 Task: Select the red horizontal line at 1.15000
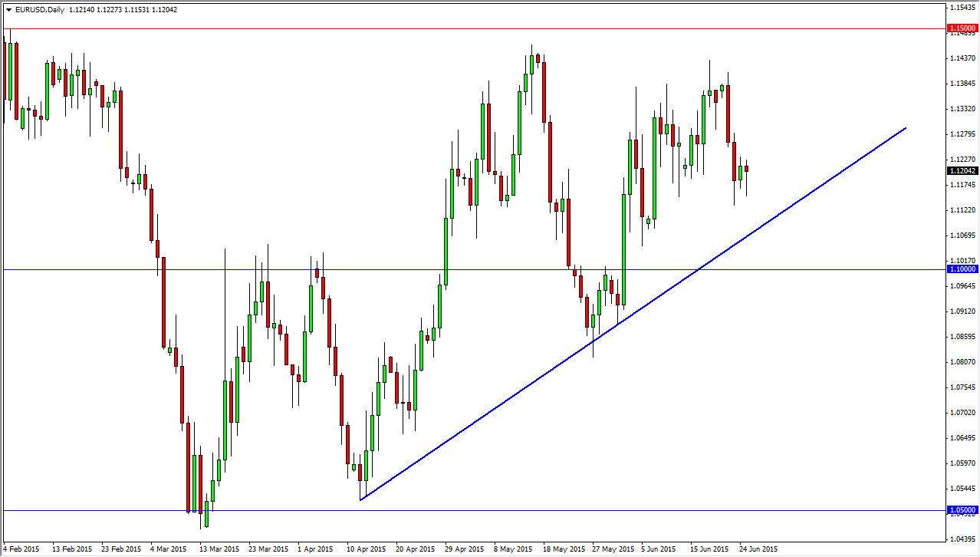(460, 28)
